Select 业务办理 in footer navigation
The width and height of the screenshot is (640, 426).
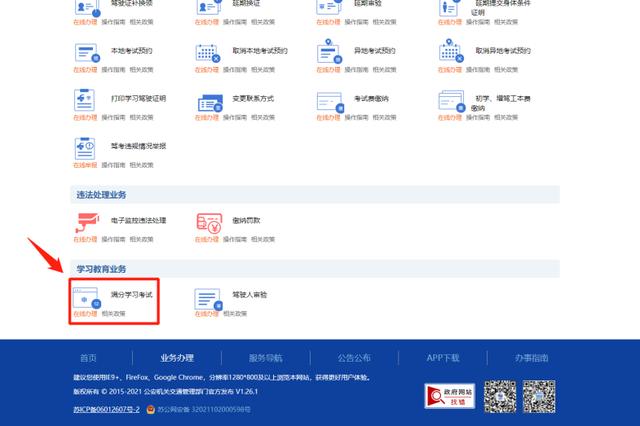pyautogui.click(x=177, y=358)
